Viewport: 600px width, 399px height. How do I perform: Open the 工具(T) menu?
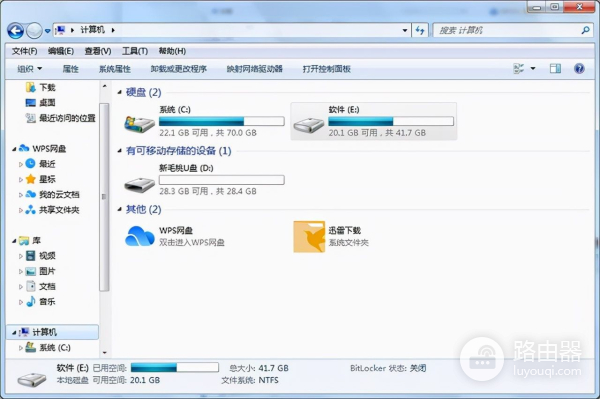(135, 51)
